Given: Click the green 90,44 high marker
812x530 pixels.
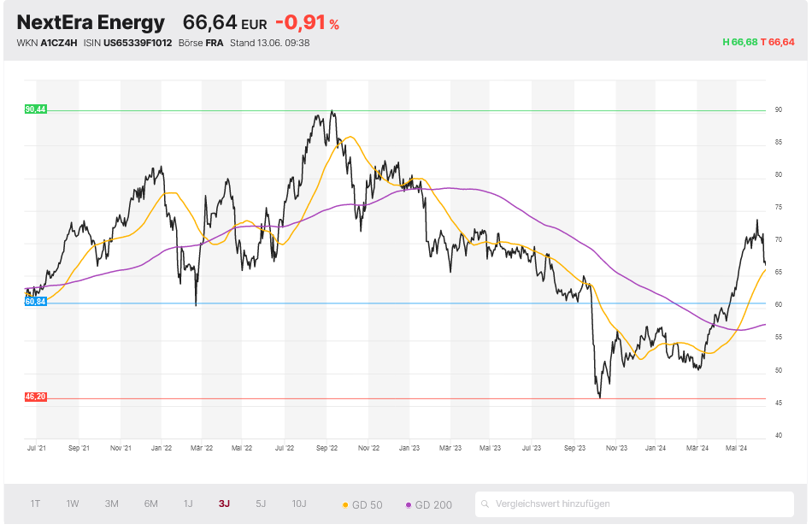Looking at the screenshot, I should (x=36, y=109).
